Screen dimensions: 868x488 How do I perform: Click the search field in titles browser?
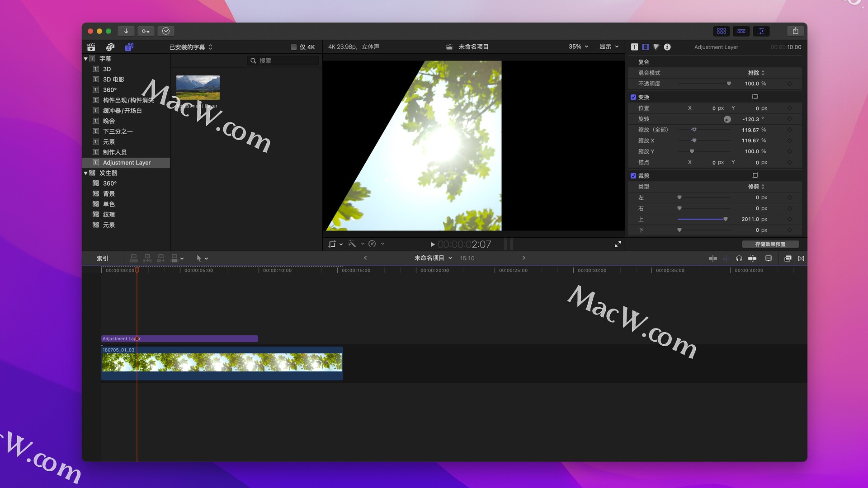284,61
